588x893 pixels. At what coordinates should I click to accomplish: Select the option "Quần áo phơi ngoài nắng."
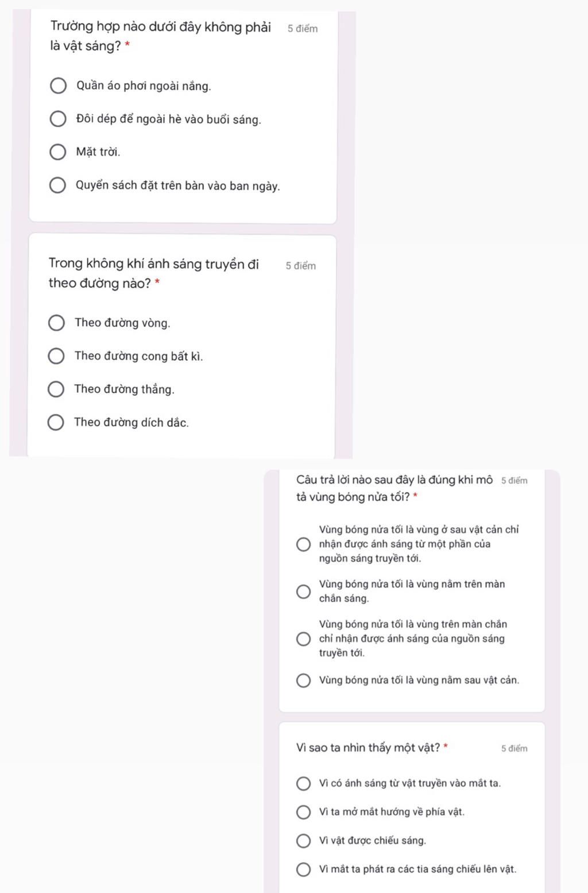pos(58,86)
